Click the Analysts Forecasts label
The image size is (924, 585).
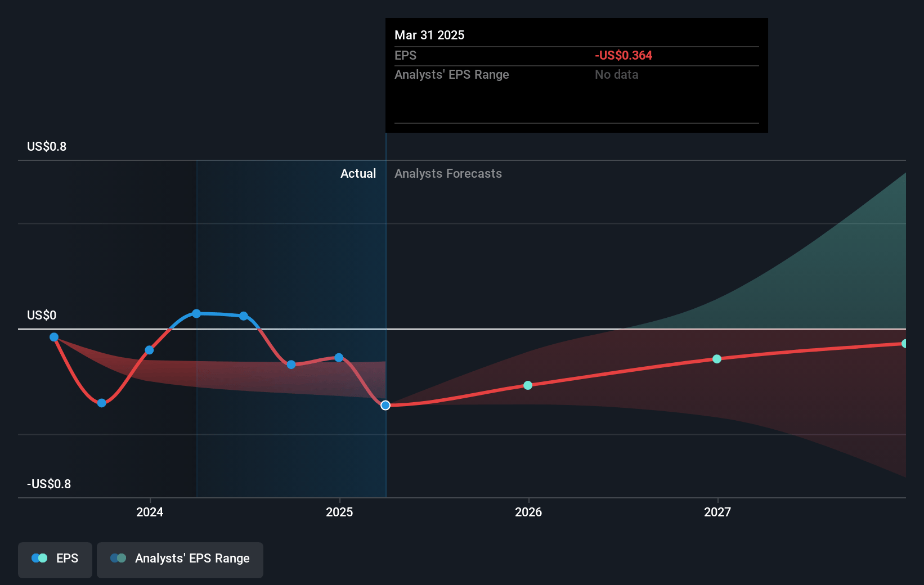(448, 174)
